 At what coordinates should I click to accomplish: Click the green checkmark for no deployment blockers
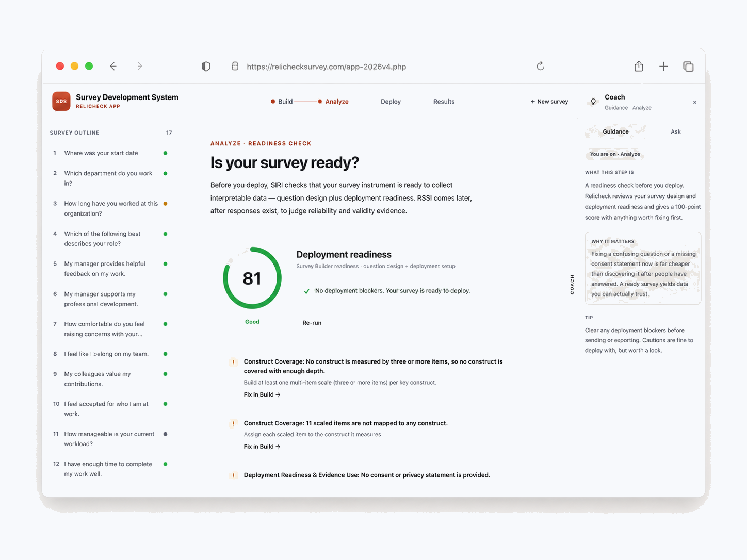[x=306, y=291]
